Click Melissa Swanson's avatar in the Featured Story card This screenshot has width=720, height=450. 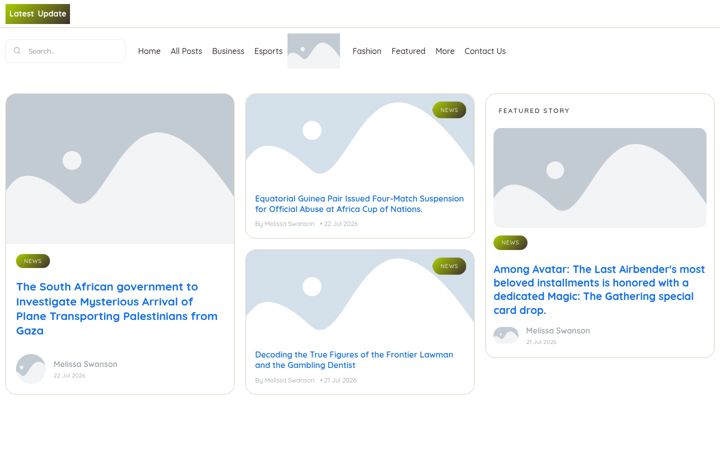[506, 335]
